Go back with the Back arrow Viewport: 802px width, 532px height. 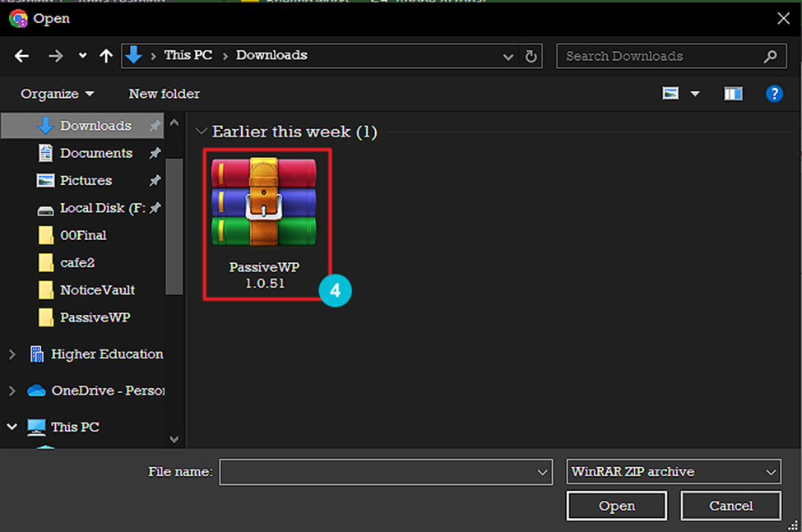(x=21, y=56)
